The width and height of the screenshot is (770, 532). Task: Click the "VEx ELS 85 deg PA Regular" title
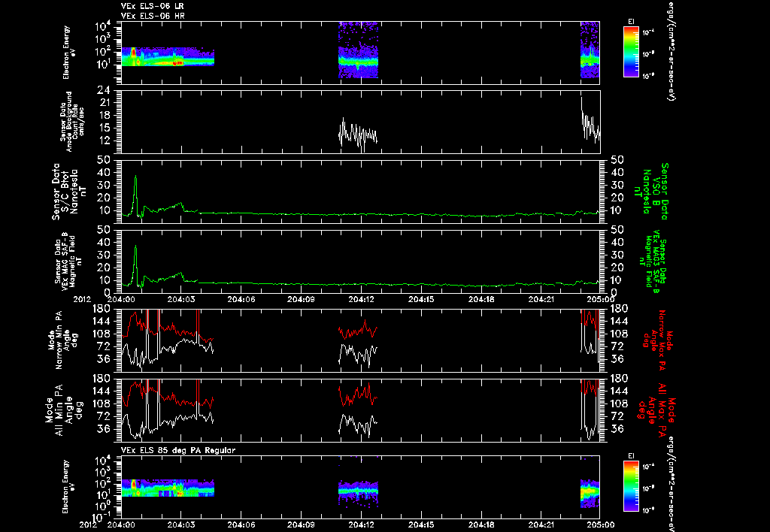(178, 450)
